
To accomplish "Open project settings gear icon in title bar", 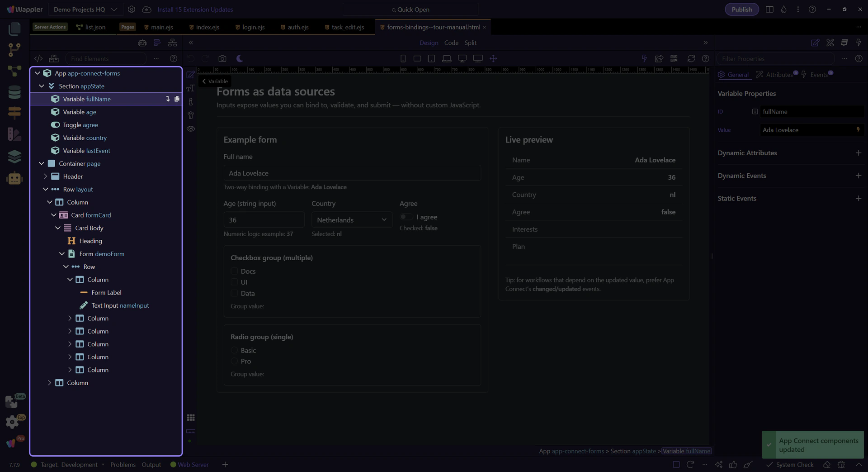I will 132,10.
